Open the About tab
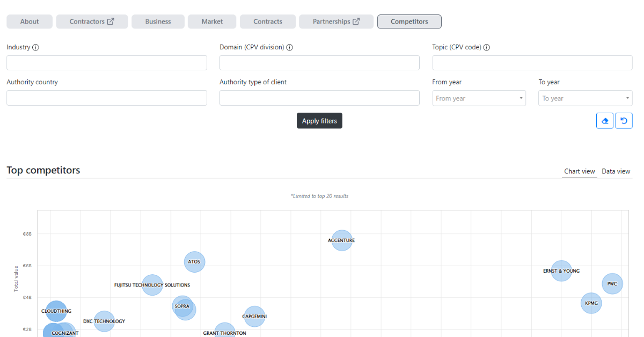The image size is (644, 337). click(30, 21)
